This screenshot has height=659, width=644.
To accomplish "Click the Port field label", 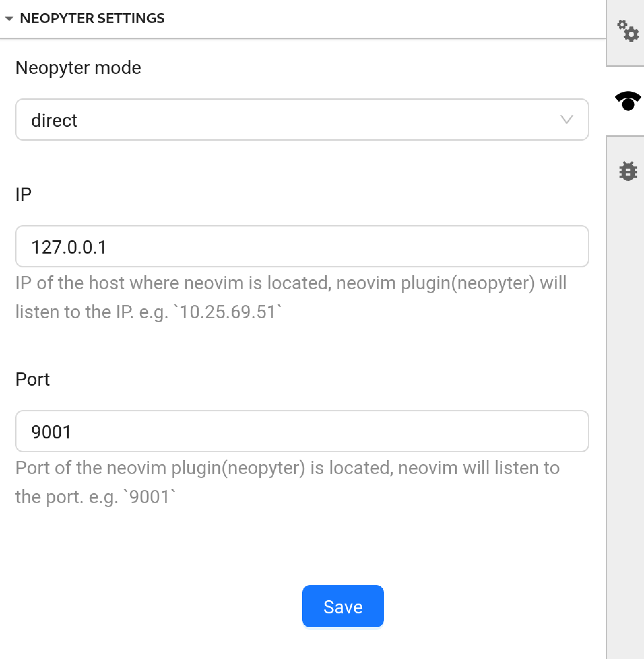I will tap(32, 379).
